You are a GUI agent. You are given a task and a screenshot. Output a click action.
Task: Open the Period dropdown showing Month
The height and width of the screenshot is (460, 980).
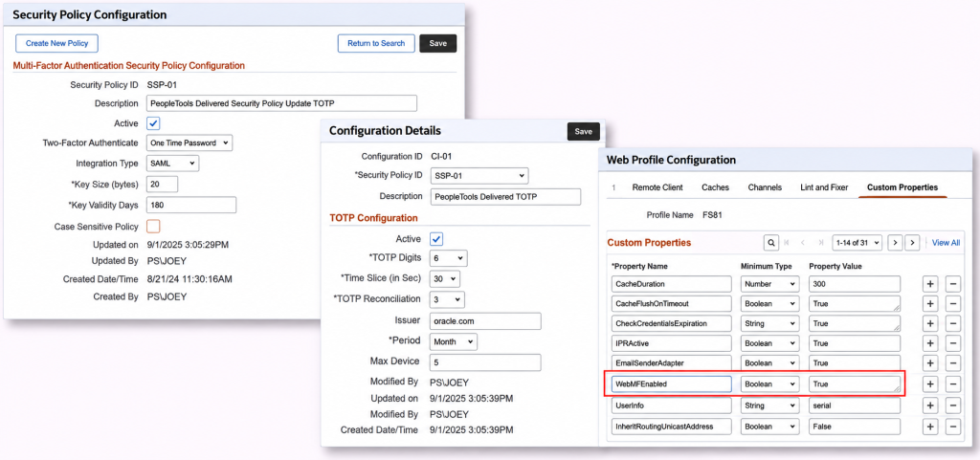pyautogui.click(x=453, y=342)
